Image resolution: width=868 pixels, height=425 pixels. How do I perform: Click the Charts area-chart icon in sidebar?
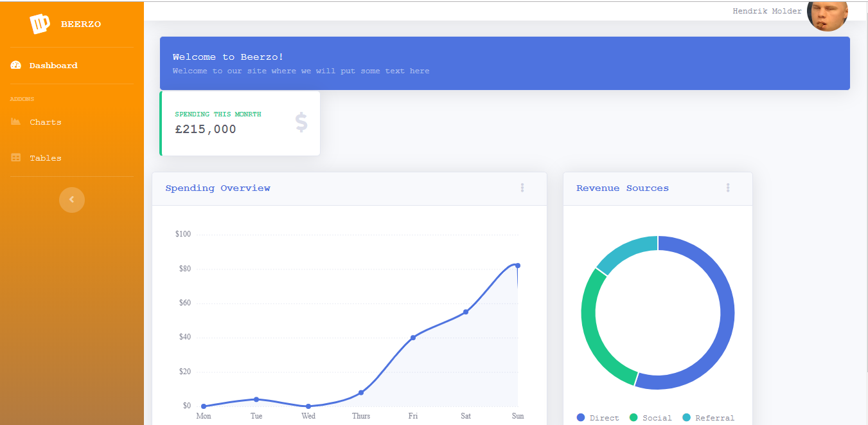[x=16, y=122]
